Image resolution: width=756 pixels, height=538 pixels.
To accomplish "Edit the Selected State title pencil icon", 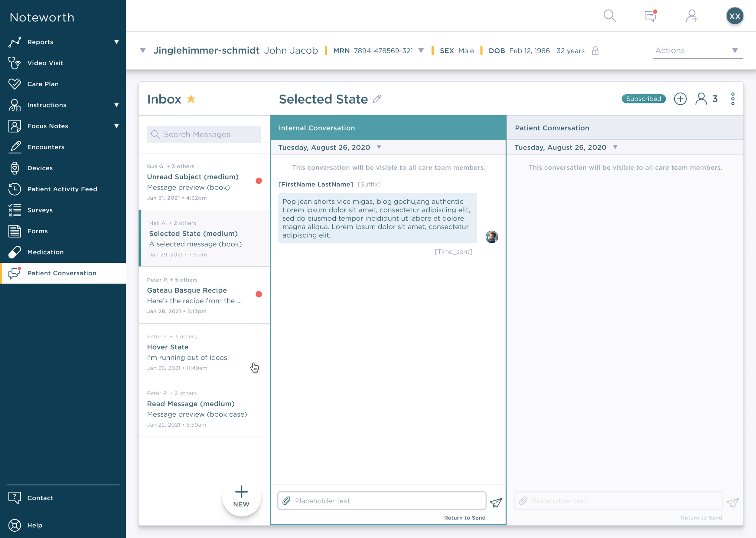I will point(377,99).
